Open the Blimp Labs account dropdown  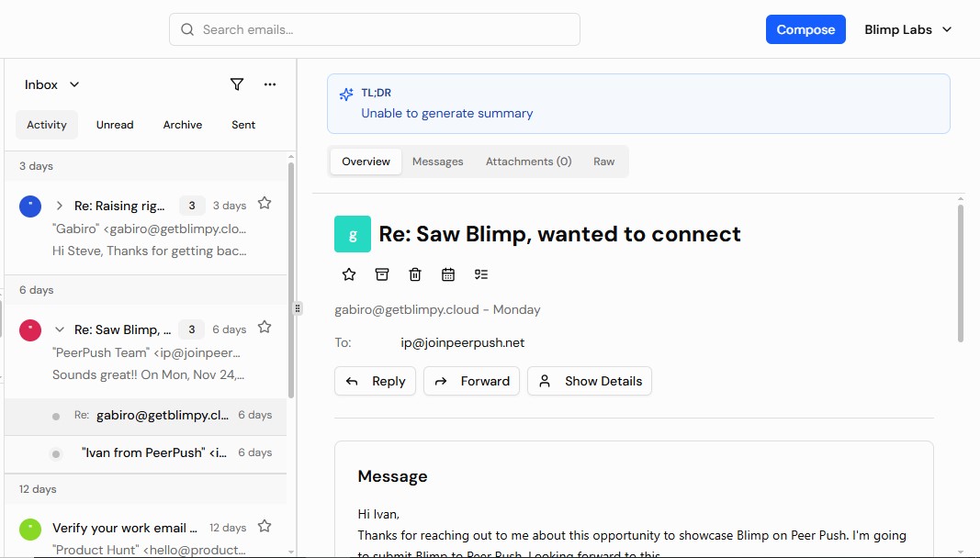[907, 28]
